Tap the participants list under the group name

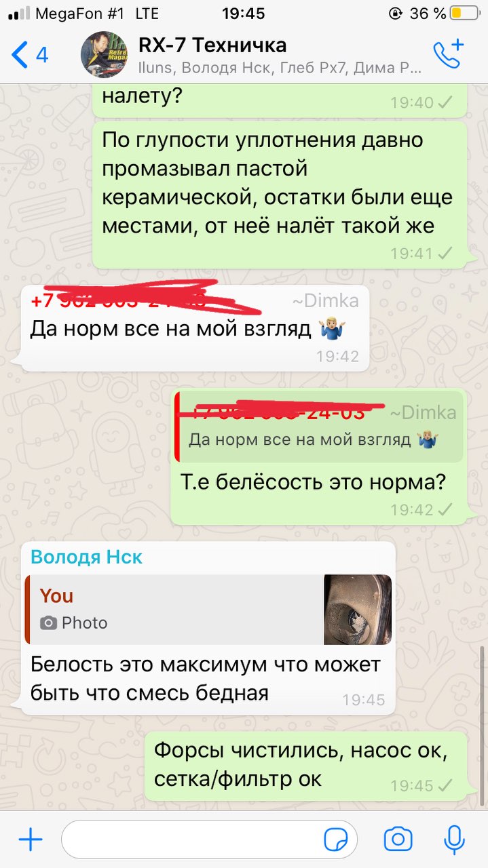280,68
